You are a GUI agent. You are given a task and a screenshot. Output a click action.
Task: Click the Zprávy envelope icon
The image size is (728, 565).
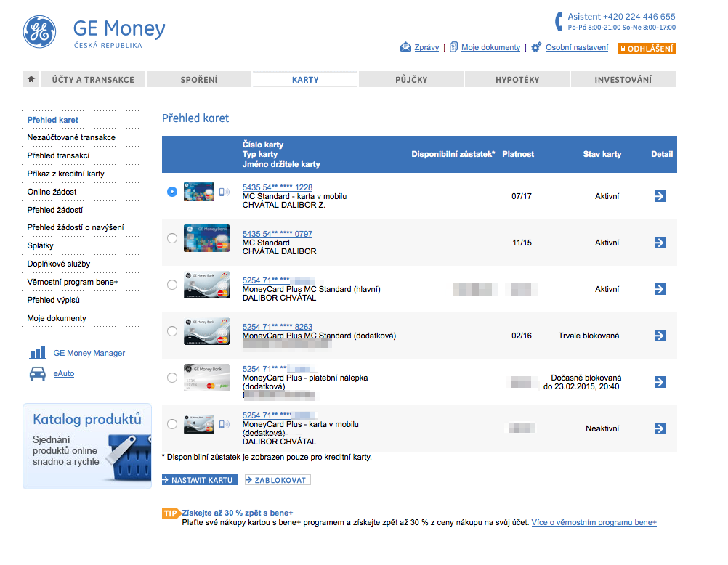coord(405,47)
